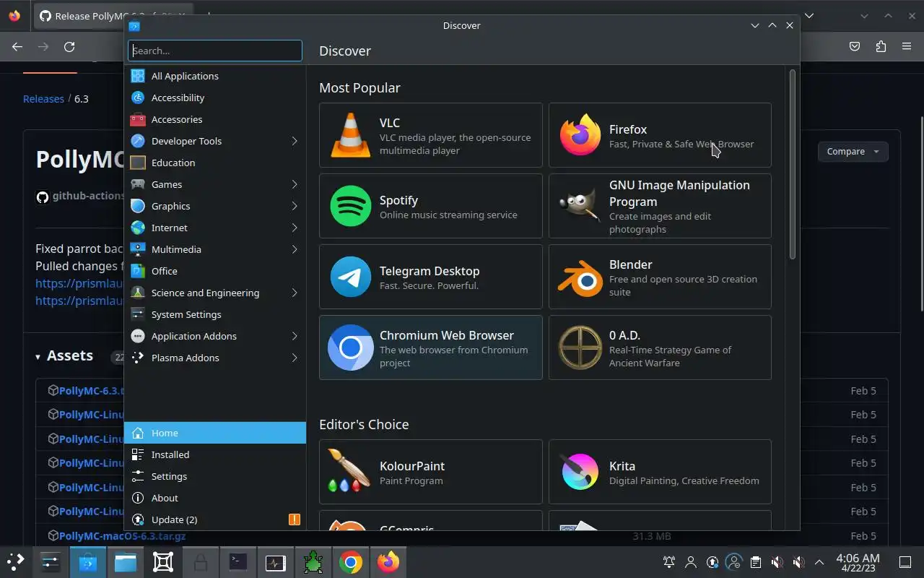Screen dimensions: 924x578
Task: Click the show desktop button
Action: tap(905, 562)
